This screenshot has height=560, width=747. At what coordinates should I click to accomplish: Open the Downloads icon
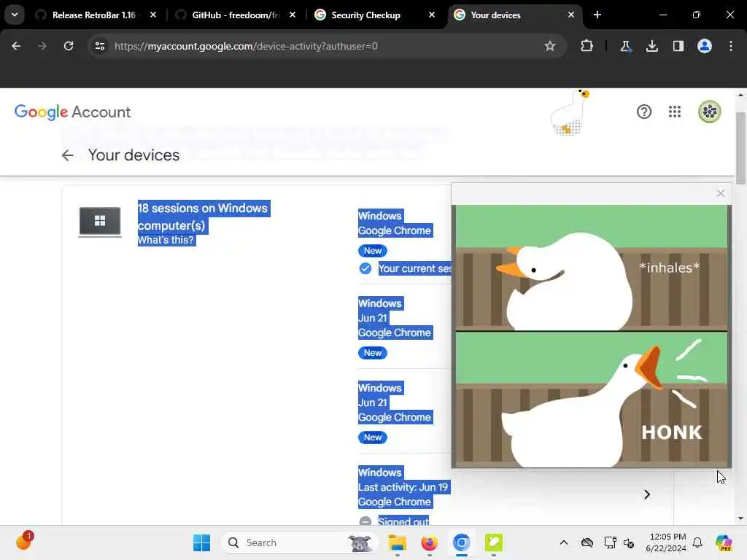coord(651,46)
